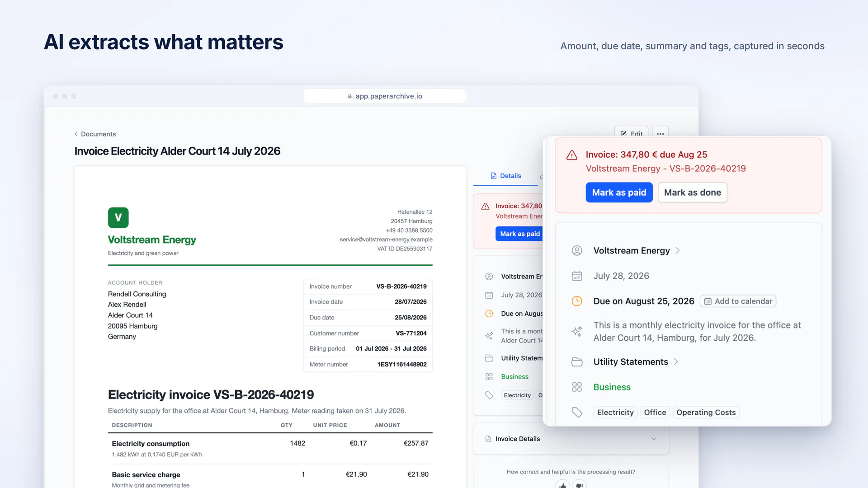Viewport: 868px width, 488px height.
Task: Go back to Documents
Action: [x=98, y=134]
